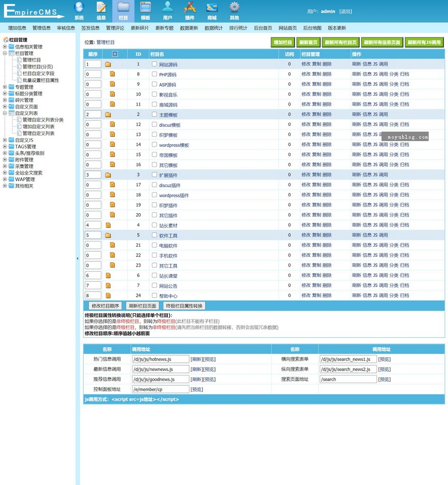Click the 修改栏目顺序 button

coord(105,306)
